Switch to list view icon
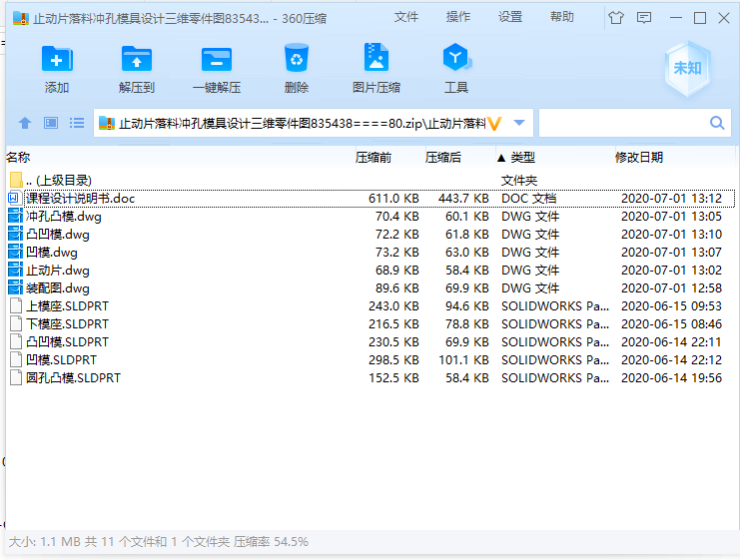The height and width of the screenshot is (560, 740). tap(77, 123)
